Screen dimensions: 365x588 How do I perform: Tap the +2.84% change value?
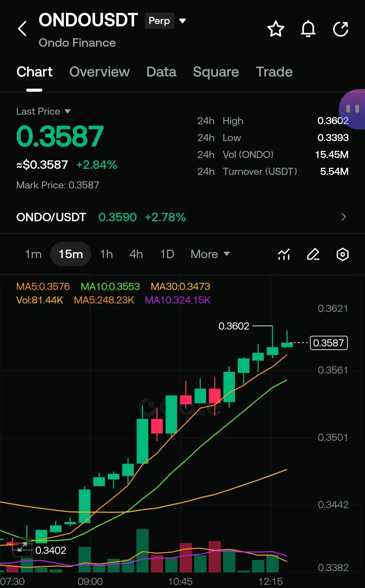[x=97, y=165]
